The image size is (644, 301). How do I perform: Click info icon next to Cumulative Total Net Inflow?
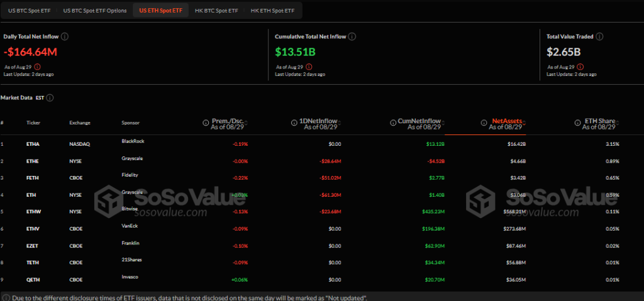coord(352,36)
